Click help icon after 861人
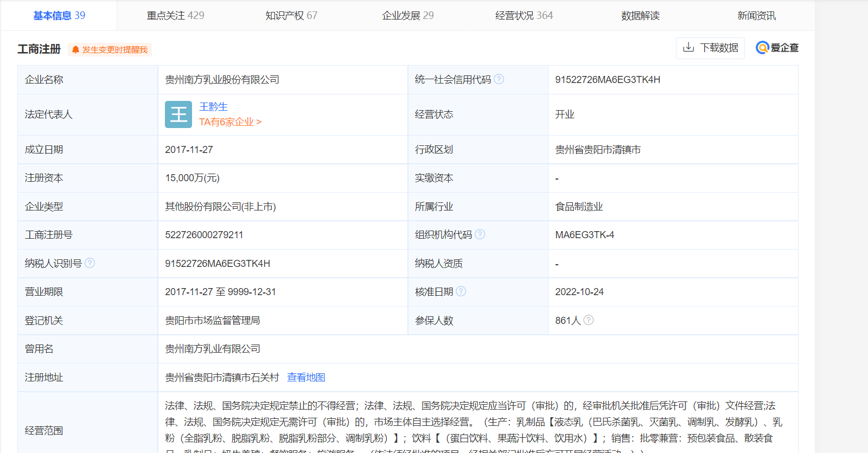The width and height of the screenshot is (868, 453). coord(588,320)
